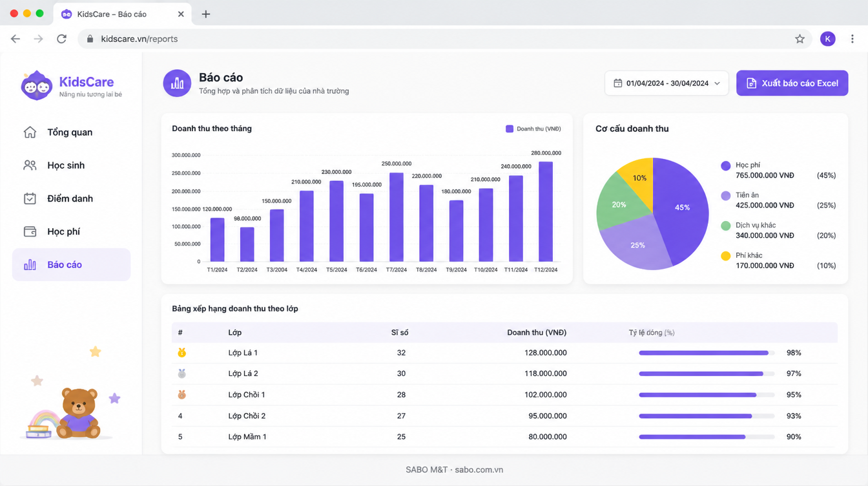The height and width of the screenshot is (486, 868).
Task: Open the K profile avatar menu
Action: [827, 39]
